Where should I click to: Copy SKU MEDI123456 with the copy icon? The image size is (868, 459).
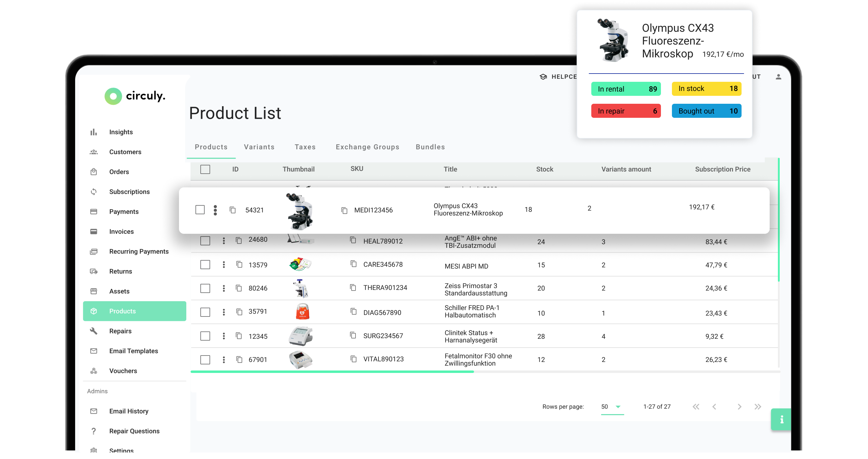[x=344, y=210]
